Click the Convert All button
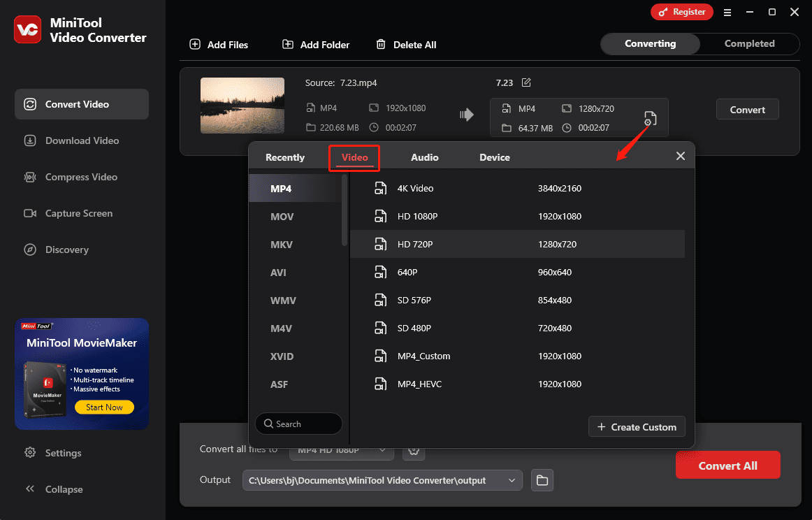 (x=727, y=465)
